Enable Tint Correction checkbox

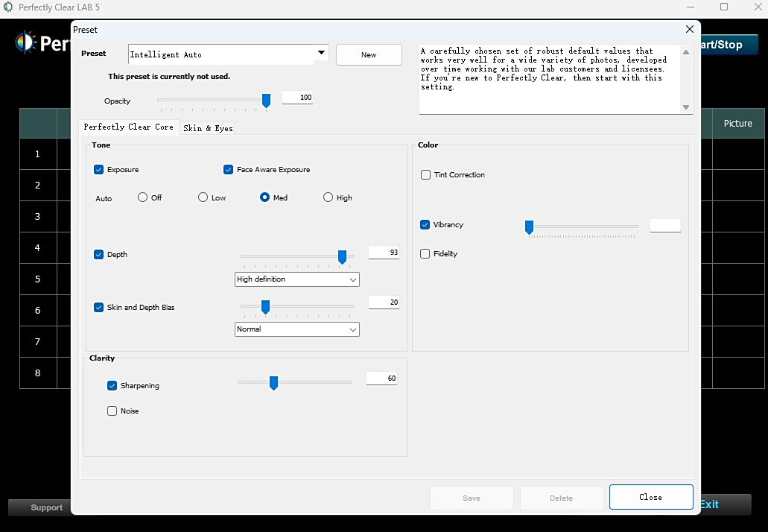(x=425, y=175)
